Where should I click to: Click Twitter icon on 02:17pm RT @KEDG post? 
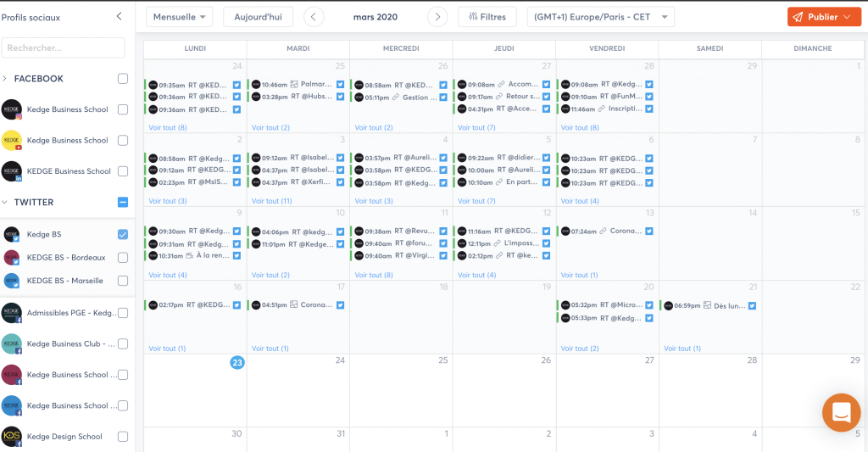[x=237, y=305]
